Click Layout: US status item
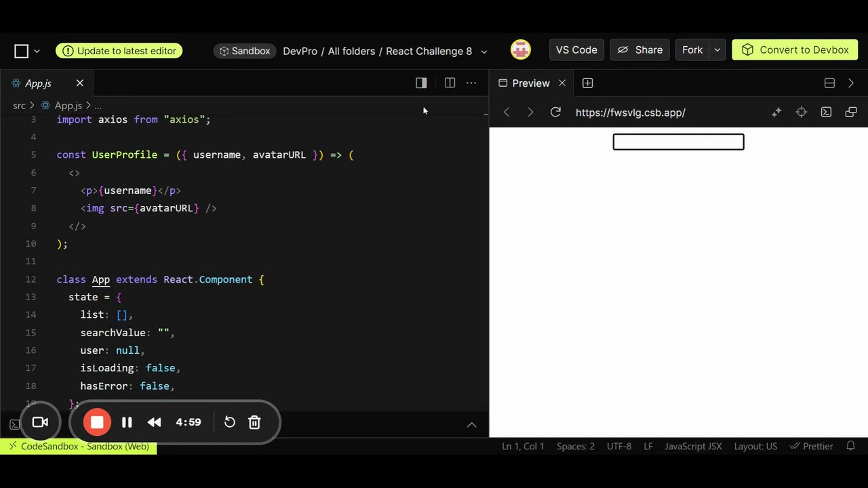The height and width of the screenshot is (488, 868). 755,446
